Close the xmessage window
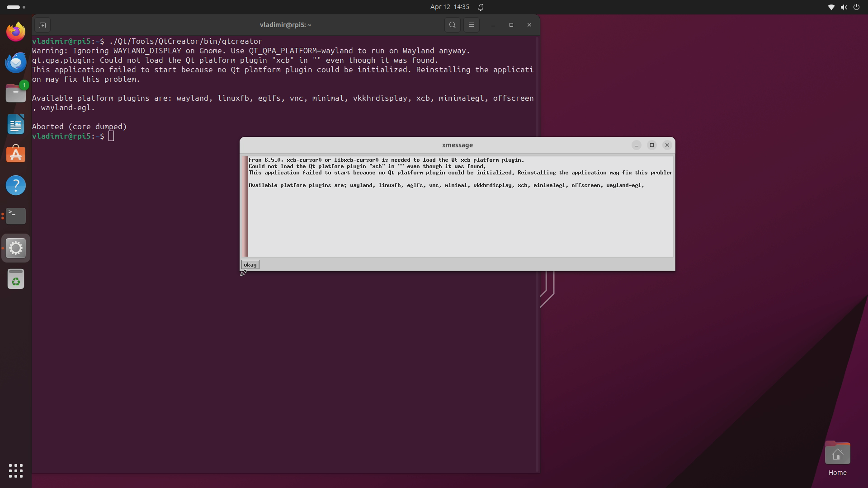The width and height of the screenshot is (868, 488). pos(667,145)
